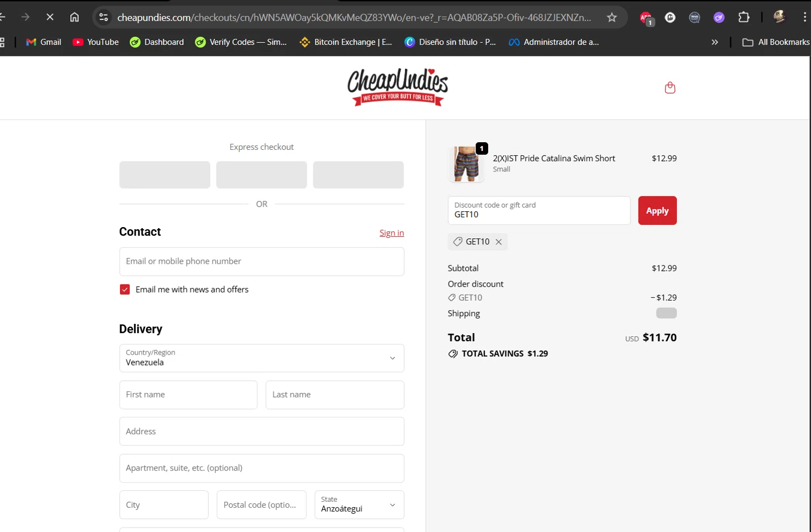Click the 2(X)IST Pride Catalina Swim Short title
Viewport: 811px width, 532px height.
[x=554, y=158]
